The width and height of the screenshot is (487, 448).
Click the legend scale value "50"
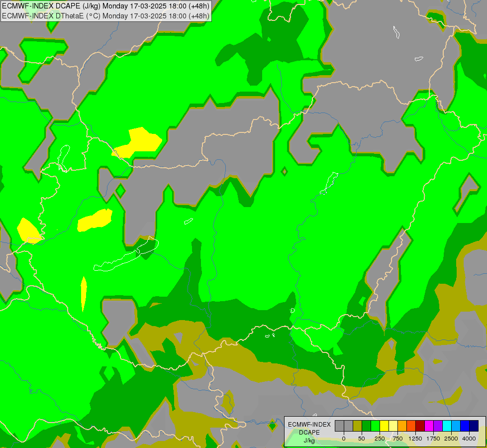point(362,439)
